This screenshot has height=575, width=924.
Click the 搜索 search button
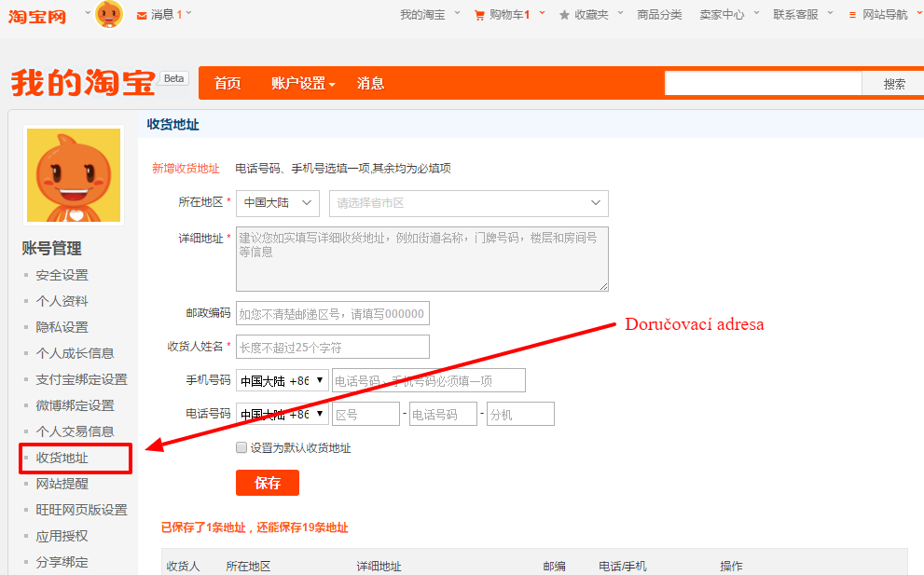coord(894,83)
